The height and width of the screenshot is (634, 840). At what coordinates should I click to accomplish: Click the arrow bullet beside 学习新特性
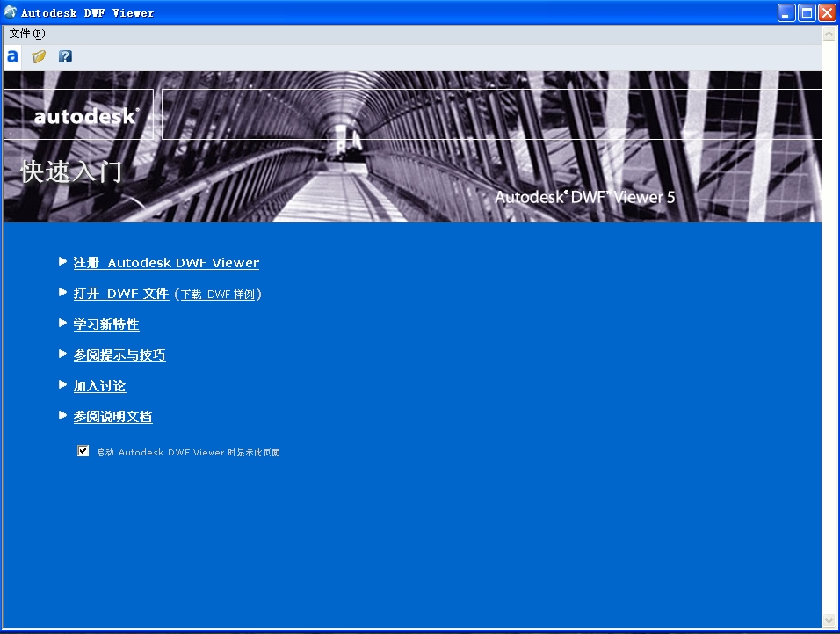[62, 323]
